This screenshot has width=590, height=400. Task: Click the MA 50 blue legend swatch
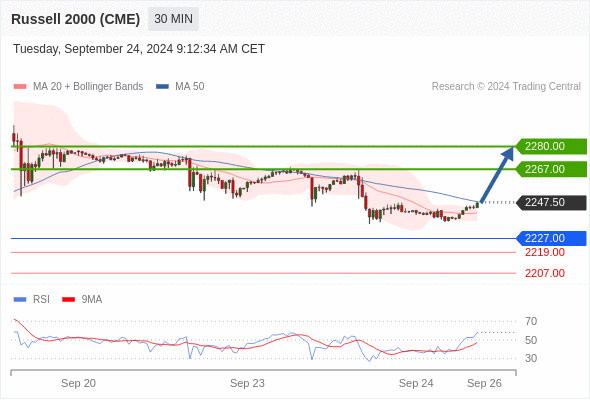(163, 87)
